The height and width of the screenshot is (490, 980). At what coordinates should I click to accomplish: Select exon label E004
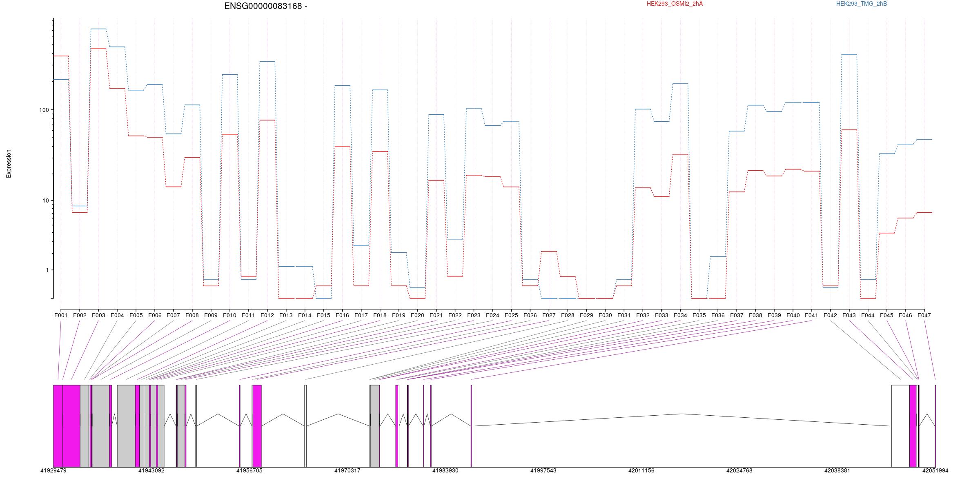tap(117, 315)
